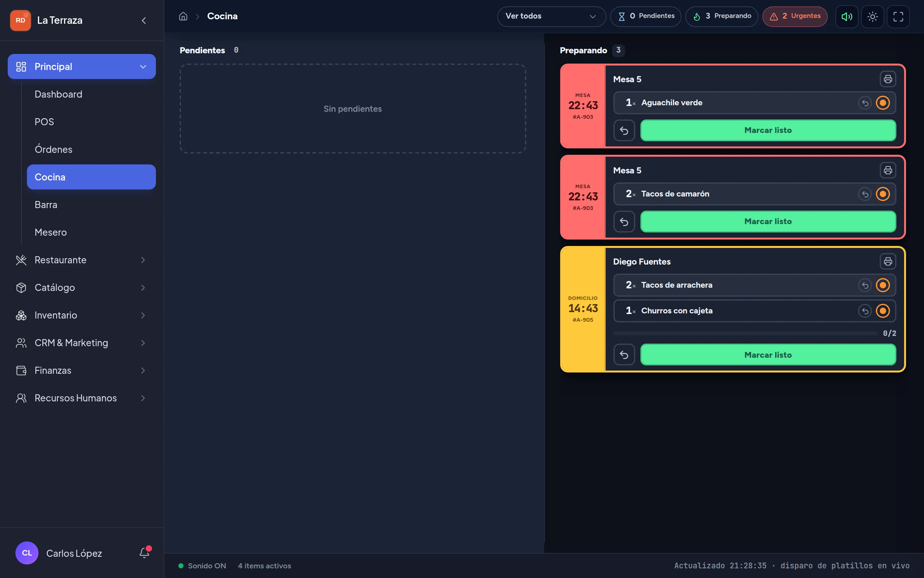Click Marcar listo for Diego Fuentes order
Image resolution: width=924 pixels, height=578 pixels.
pos(768,355)
